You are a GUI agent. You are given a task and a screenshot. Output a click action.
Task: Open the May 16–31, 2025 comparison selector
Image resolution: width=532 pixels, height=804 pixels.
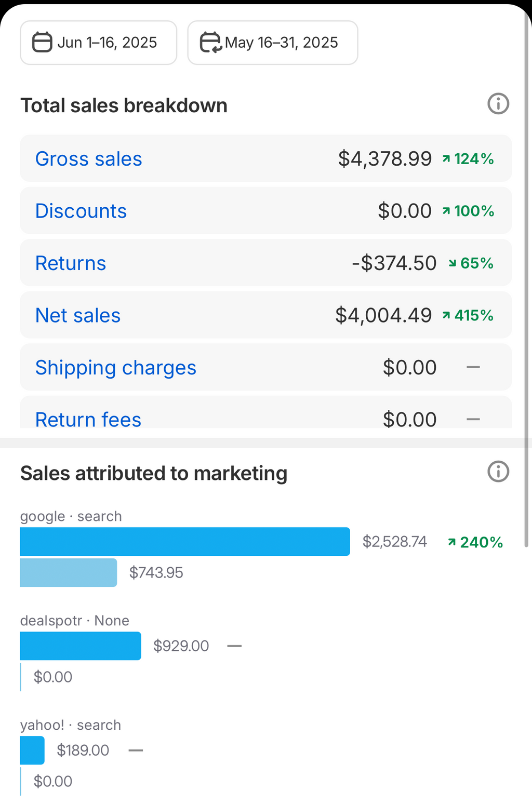[273, 42]
